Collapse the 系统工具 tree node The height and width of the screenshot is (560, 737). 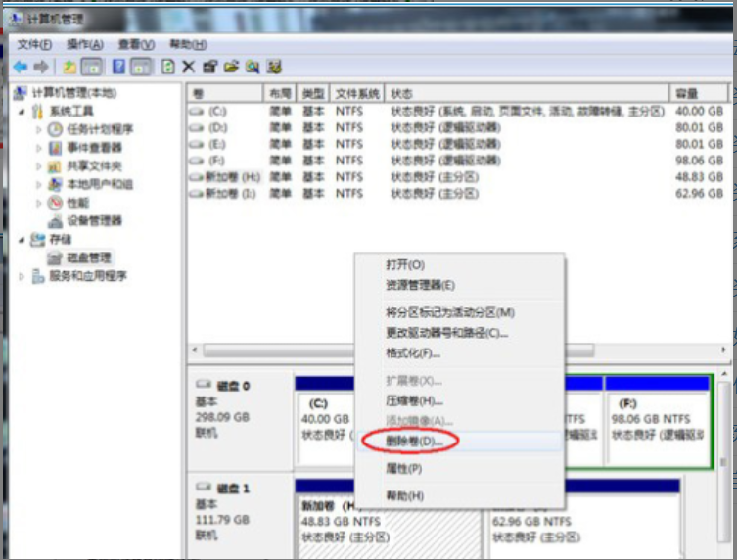coord(23,111)
